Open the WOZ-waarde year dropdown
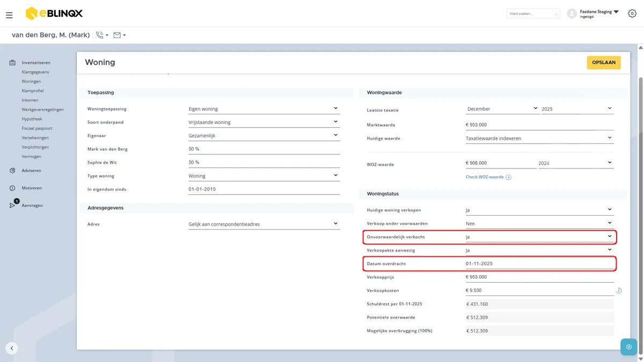644x362 pixels. [x=575, y=163]
